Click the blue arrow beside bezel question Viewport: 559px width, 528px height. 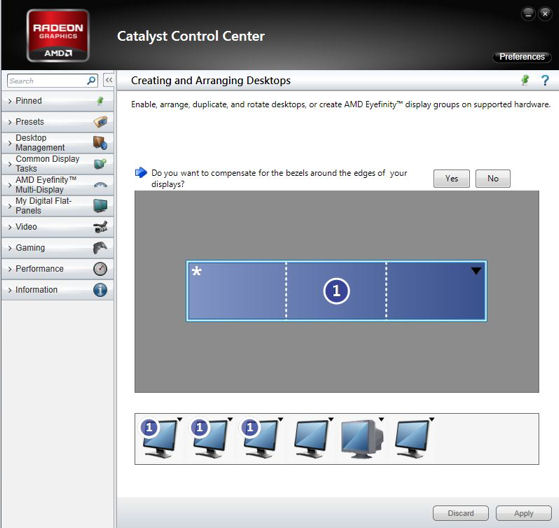tap(141, 173)
